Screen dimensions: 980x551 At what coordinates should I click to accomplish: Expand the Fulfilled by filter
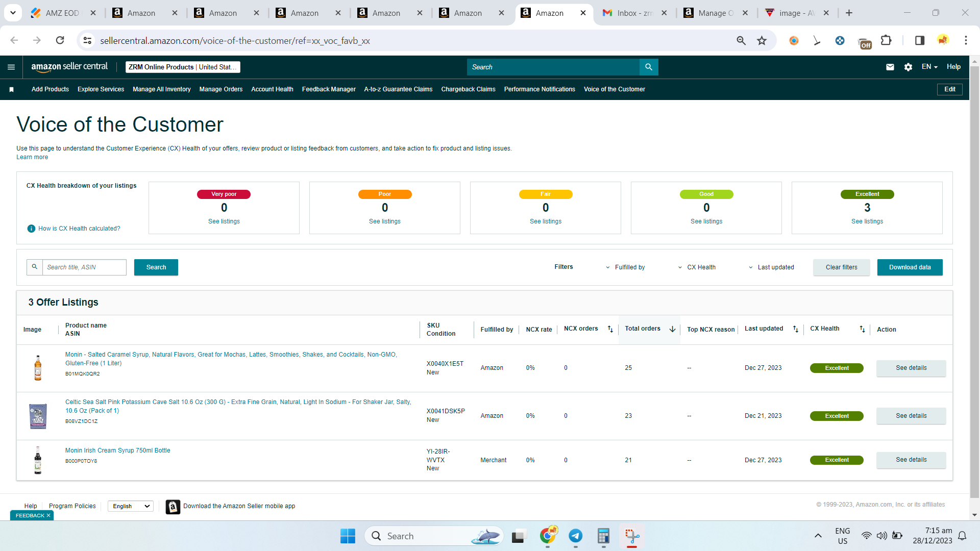[625, 267]
